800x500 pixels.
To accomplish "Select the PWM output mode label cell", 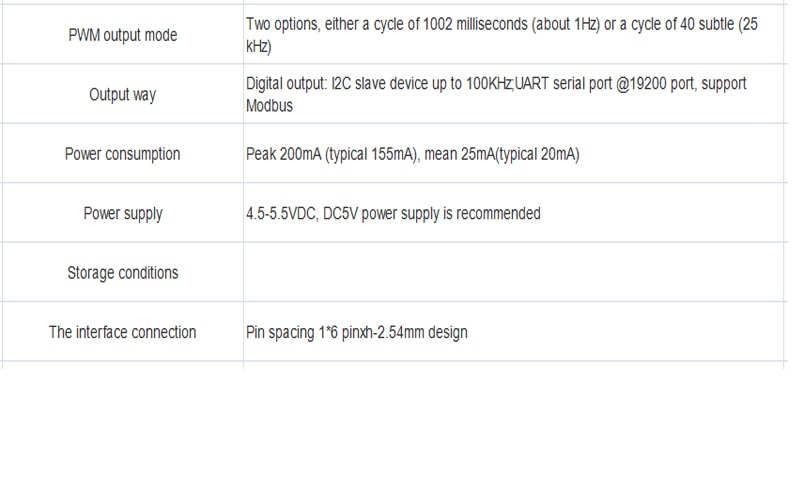I will (x=122, y=35).
